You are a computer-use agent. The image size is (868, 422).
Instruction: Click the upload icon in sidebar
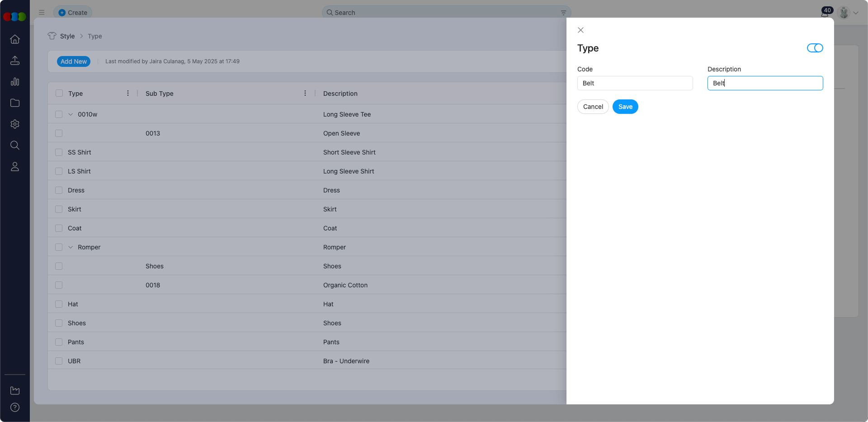[15, 61]
